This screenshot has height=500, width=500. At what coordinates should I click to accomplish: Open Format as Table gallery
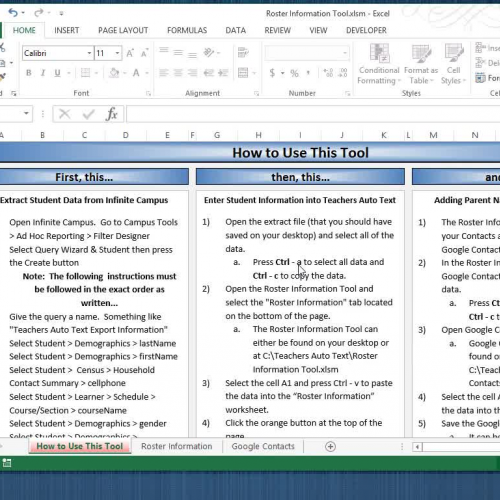click(x=421, y=64)
